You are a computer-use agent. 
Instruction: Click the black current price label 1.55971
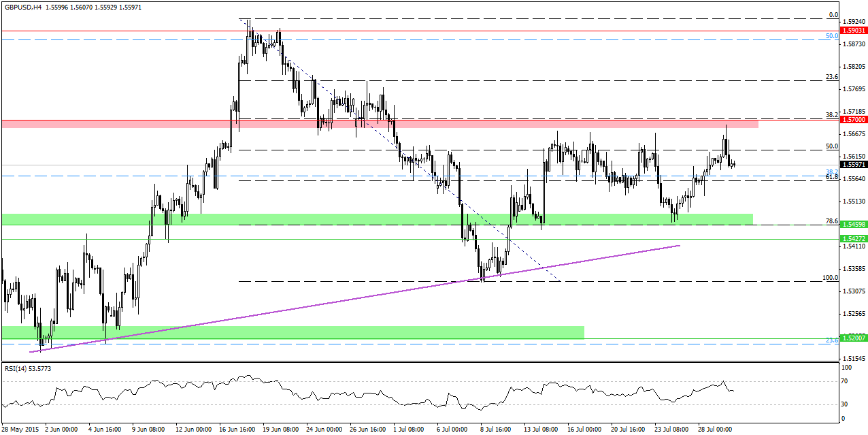854,165
